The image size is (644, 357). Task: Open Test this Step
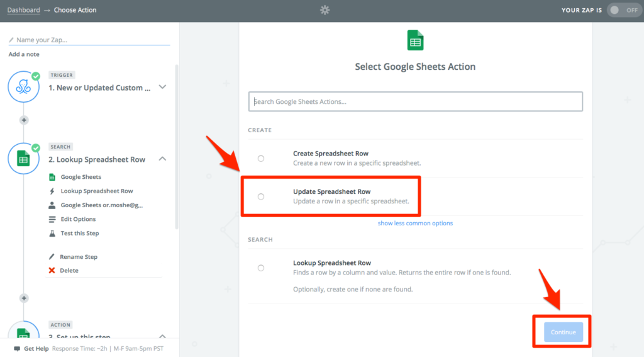click(x=80, y=233)
